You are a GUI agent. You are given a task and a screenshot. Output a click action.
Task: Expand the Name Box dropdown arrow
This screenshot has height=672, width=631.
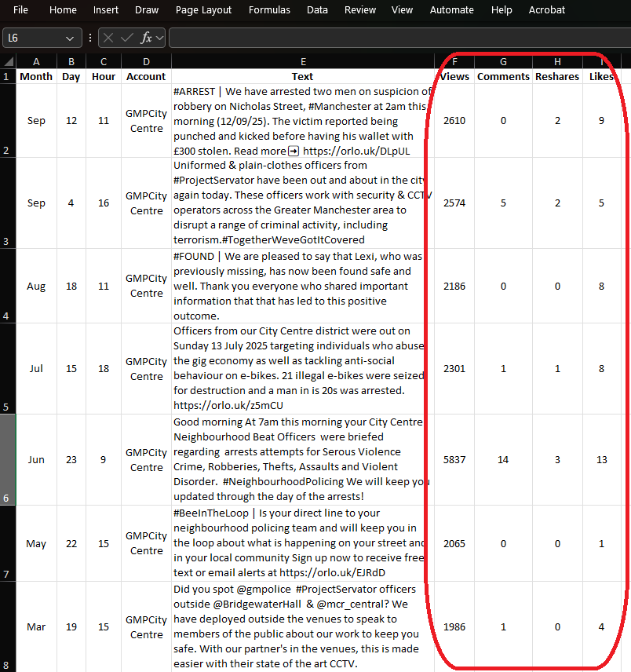pyautogui.click(x=71, y=38)
